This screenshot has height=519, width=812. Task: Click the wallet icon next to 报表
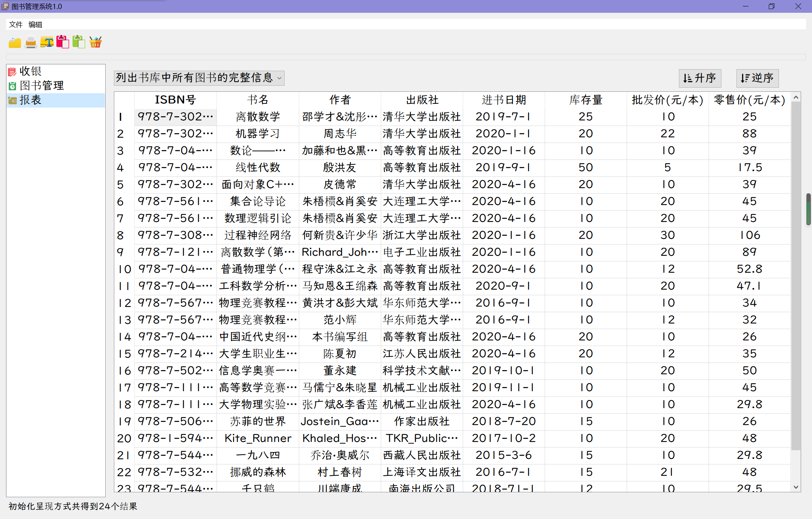12,100
